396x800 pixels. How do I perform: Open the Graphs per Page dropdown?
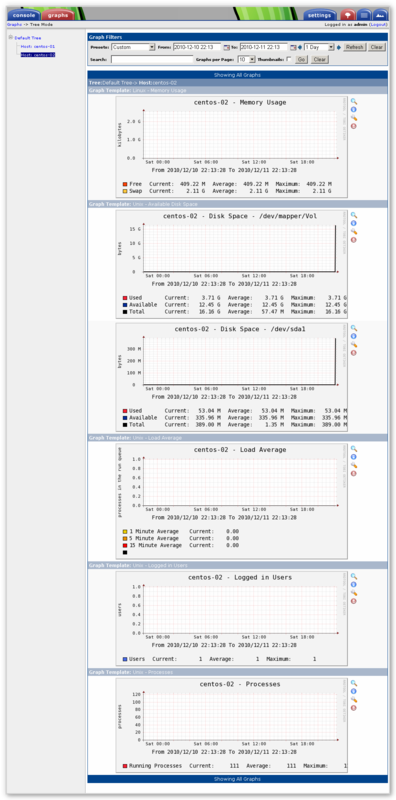[246, 59]
